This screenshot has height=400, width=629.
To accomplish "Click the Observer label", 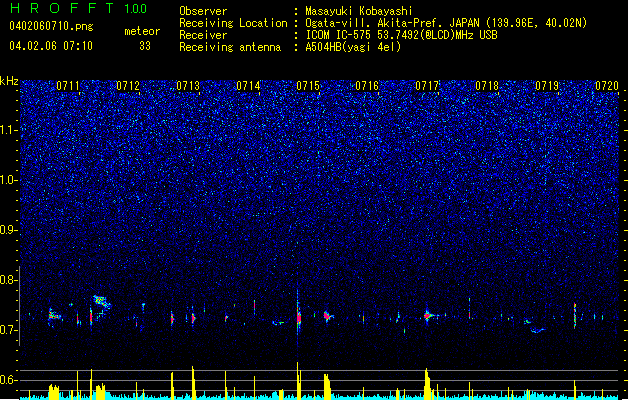I will (203, 11).
